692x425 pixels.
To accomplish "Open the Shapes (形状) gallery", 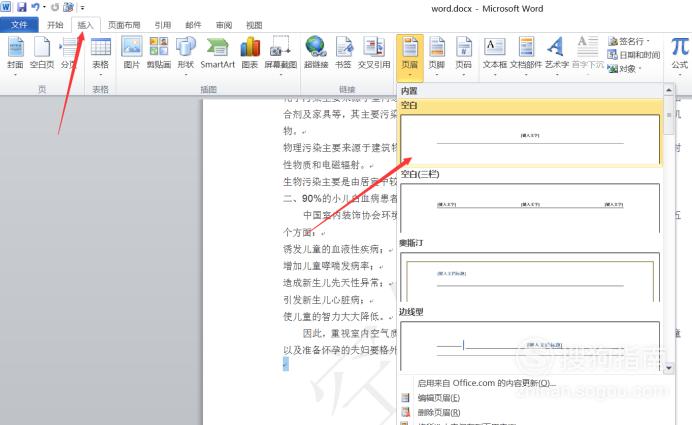I will coord(186,53).
